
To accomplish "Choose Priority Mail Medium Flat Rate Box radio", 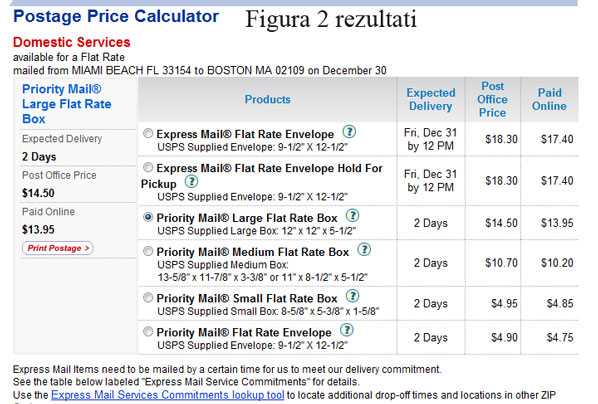I will tap(148, 251).
